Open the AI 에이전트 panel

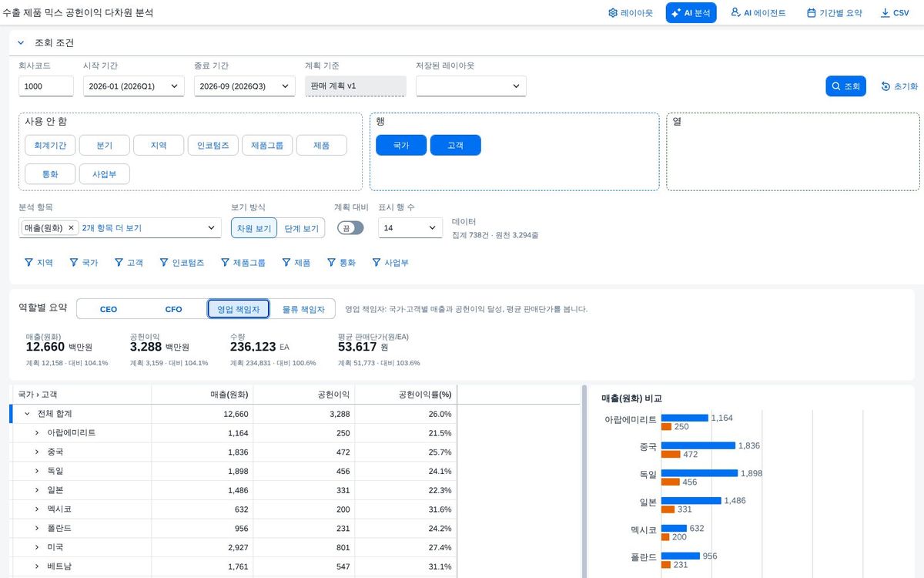[x=758, y=13]
